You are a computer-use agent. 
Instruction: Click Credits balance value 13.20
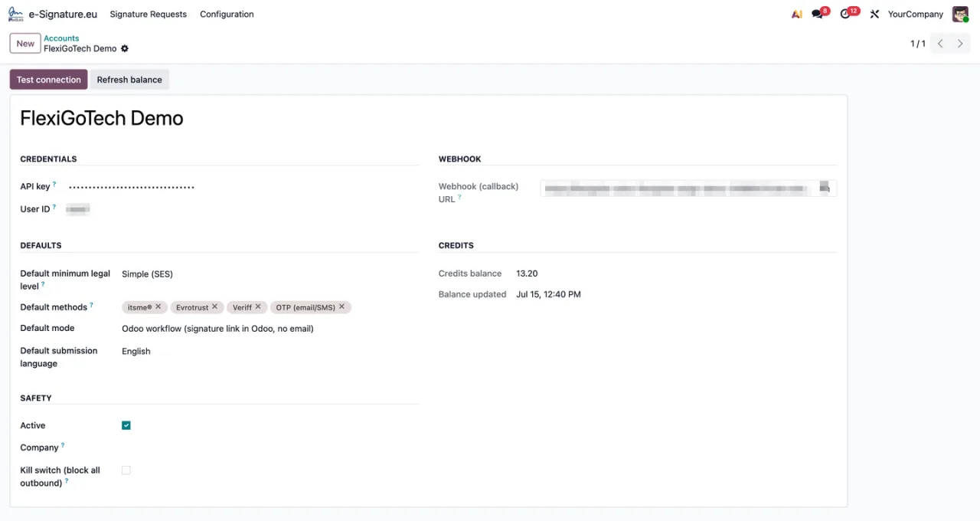click(527, 274)
